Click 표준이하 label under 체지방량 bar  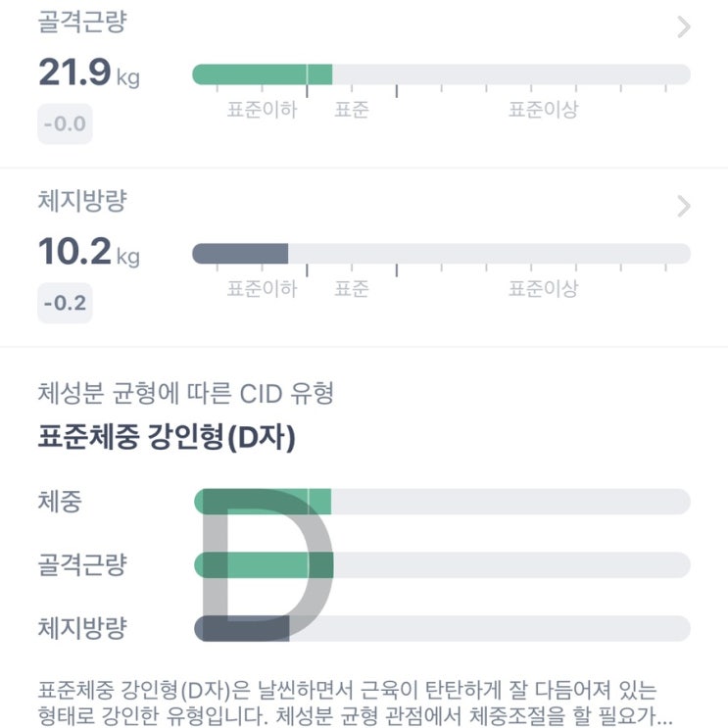[x=262, y=289]
